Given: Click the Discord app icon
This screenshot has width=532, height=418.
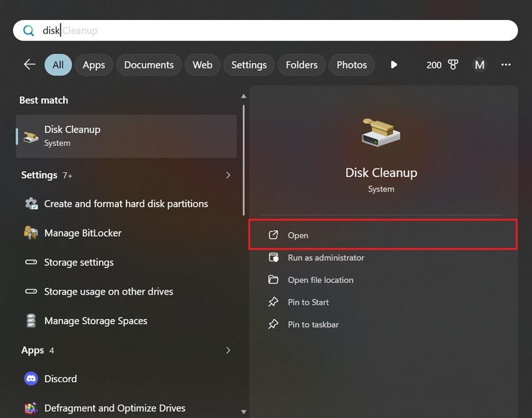Looking at the screenshot, I should coord(31,379).
